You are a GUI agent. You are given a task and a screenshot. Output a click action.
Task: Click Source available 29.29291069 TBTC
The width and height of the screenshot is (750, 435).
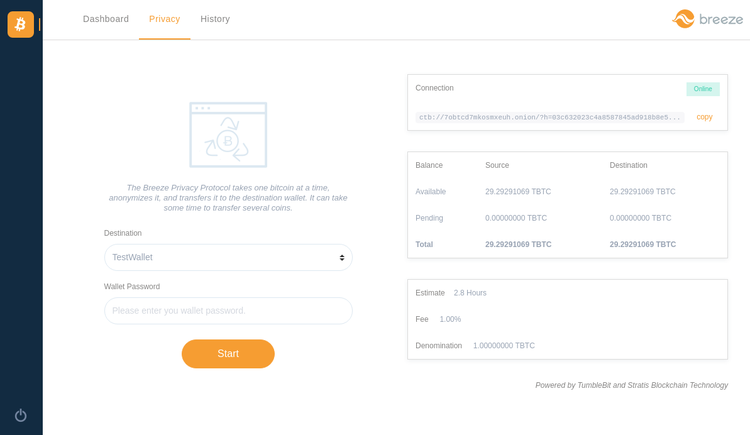(518, 191)
